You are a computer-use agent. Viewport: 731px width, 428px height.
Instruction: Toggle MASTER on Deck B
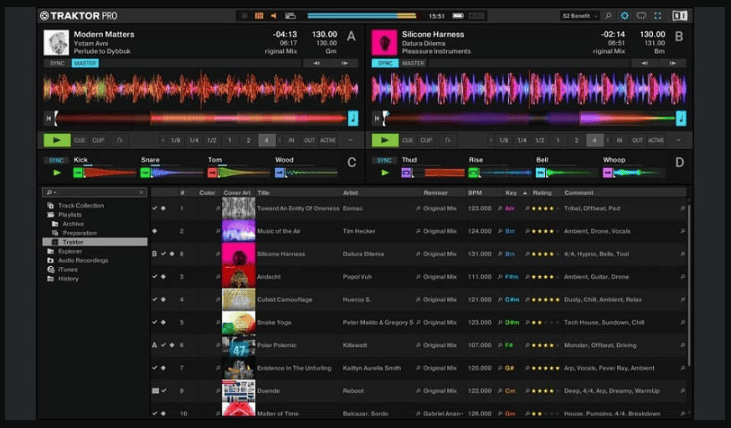pos(413,63)
